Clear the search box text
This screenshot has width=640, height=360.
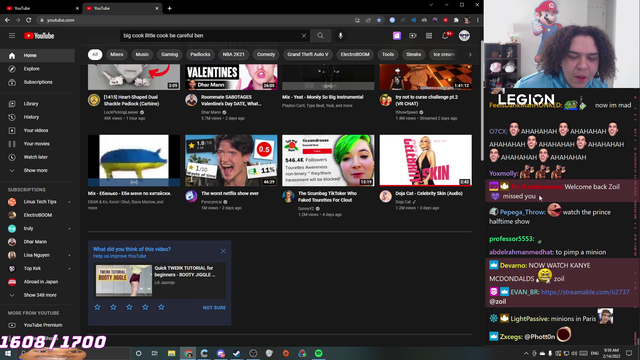click(x=304, y=36)
